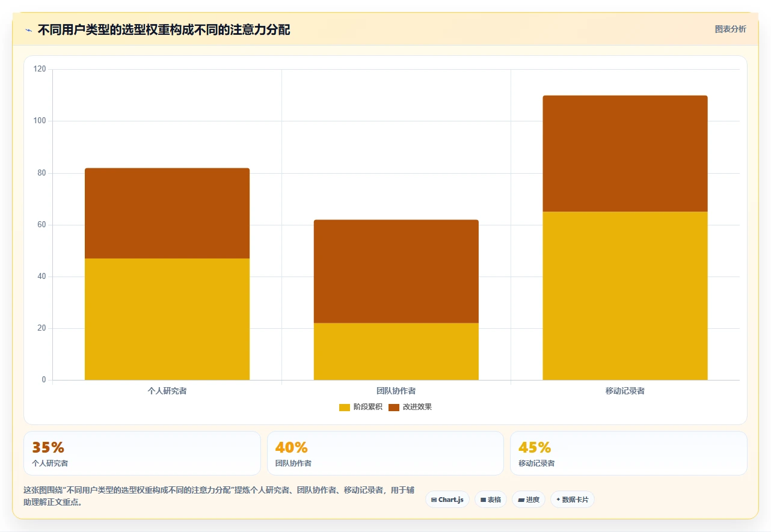Image resolution: width=771 pixels, height=532 pixels.
Task: Click the 45% 移动记录者 data card
Action: (x=628, y=453)
